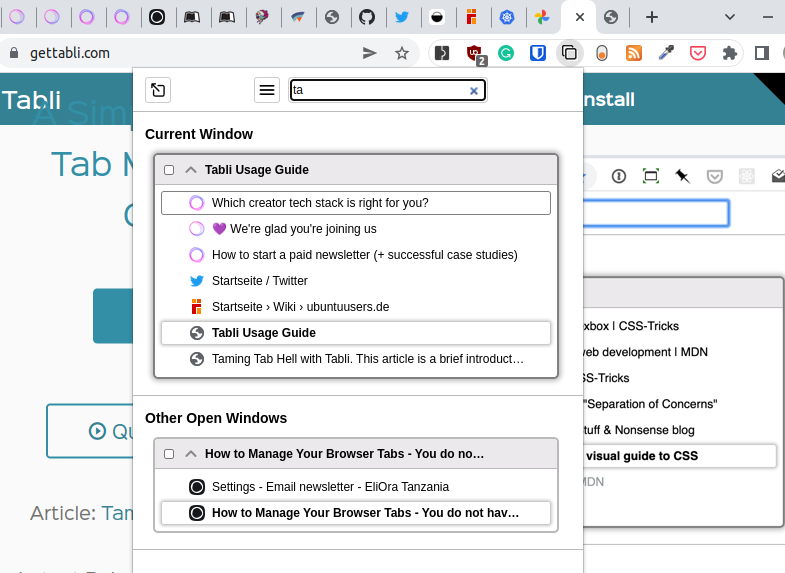
Task: Check the Tabli Usage Guide window checkbox
Action: (169, 170)
